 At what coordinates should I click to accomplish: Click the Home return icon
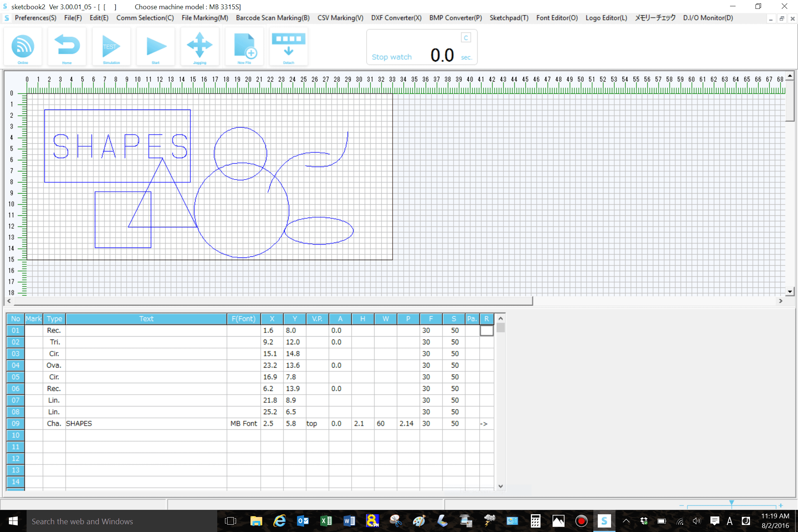pyautogui.click(x=67, y=47)
